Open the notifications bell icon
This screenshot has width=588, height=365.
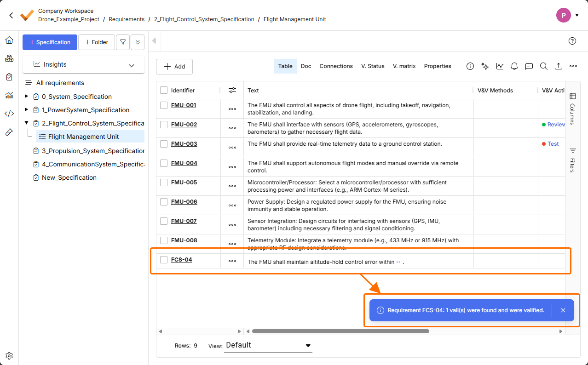tap(514, 66)
